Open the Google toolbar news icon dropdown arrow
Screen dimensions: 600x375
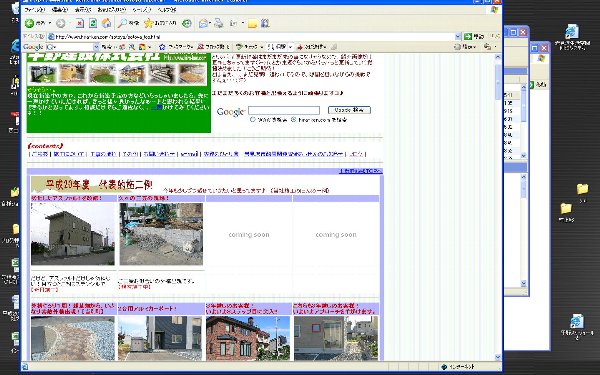tap(149, 47)
